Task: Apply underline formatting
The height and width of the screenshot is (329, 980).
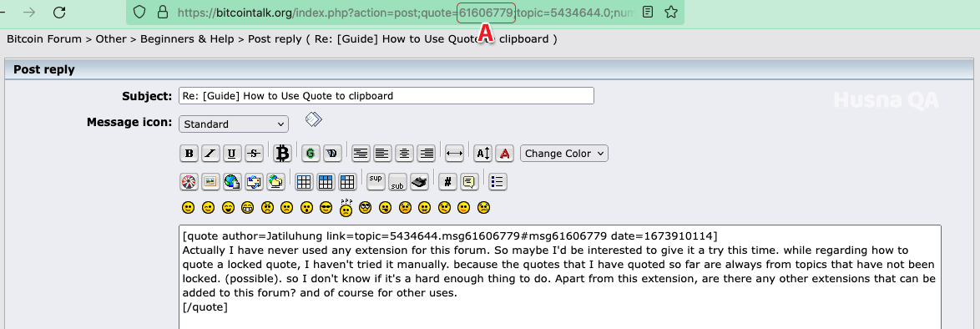Action: point(232,154)
